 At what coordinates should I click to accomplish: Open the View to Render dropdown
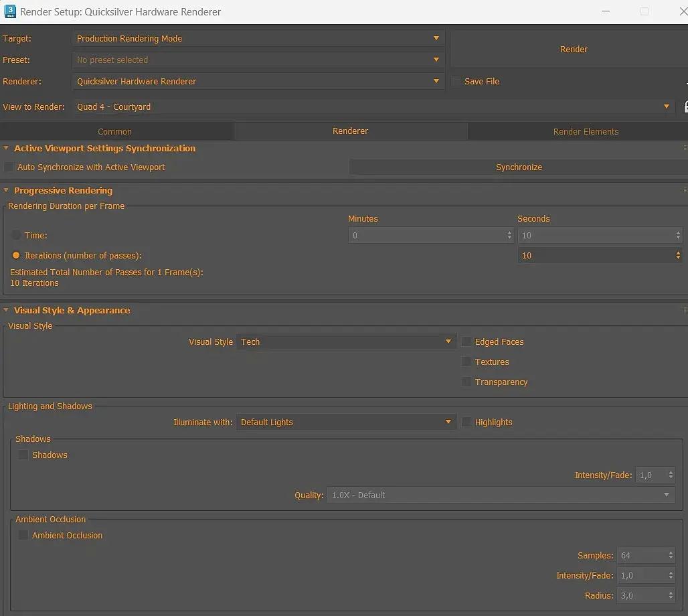(x=374, y=106)
